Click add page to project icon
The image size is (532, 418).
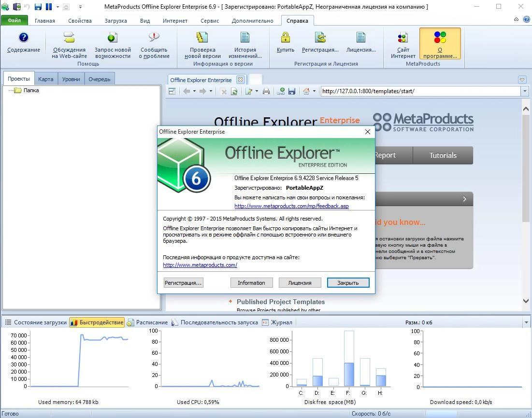(x=281, y=91)
